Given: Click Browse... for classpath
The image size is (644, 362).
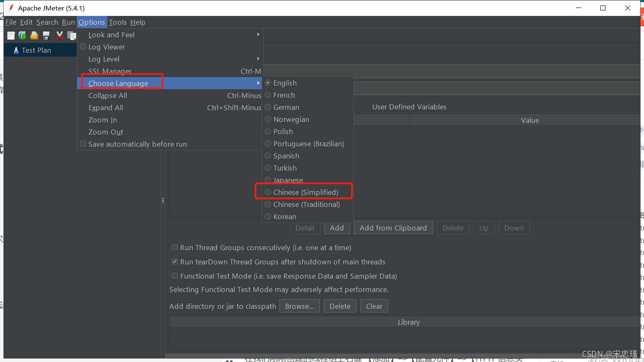Looking at the screenshot, I should (x=299, y=306).
